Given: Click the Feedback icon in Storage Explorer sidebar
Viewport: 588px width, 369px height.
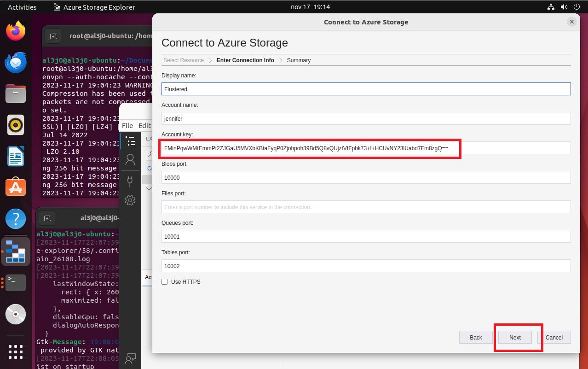Looking at the screenshot, I should coord(130,358).
